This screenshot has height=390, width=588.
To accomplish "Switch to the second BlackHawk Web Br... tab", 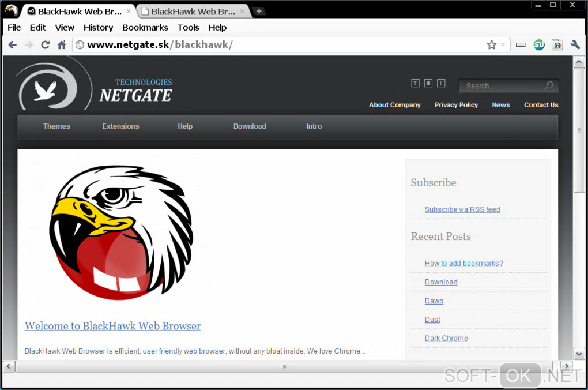I will coord(193,12).
